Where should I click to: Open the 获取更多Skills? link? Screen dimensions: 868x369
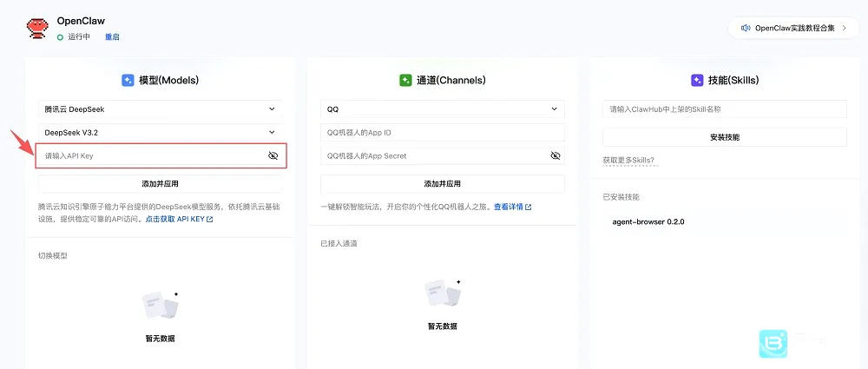coord(628,161)
